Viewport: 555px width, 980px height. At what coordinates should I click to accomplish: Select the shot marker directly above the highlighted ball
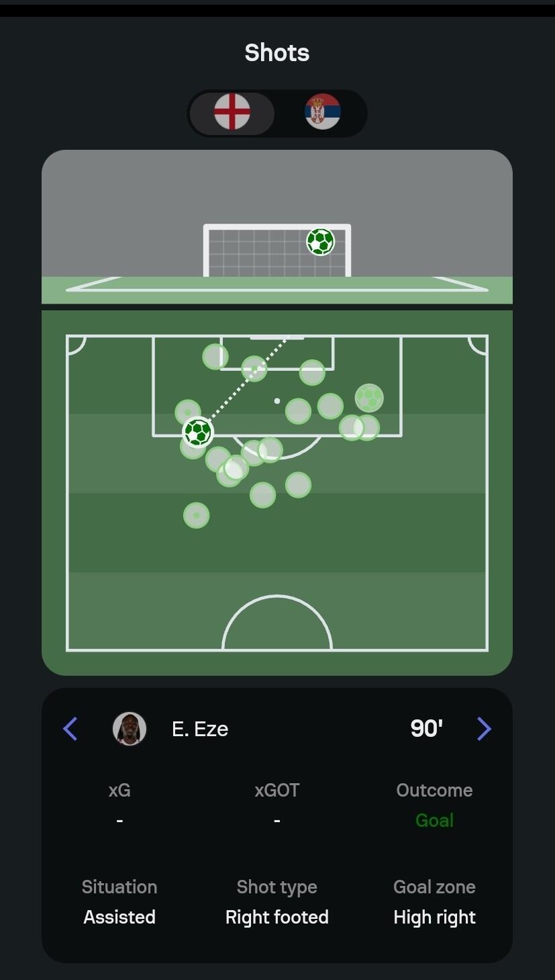(188, 412)
